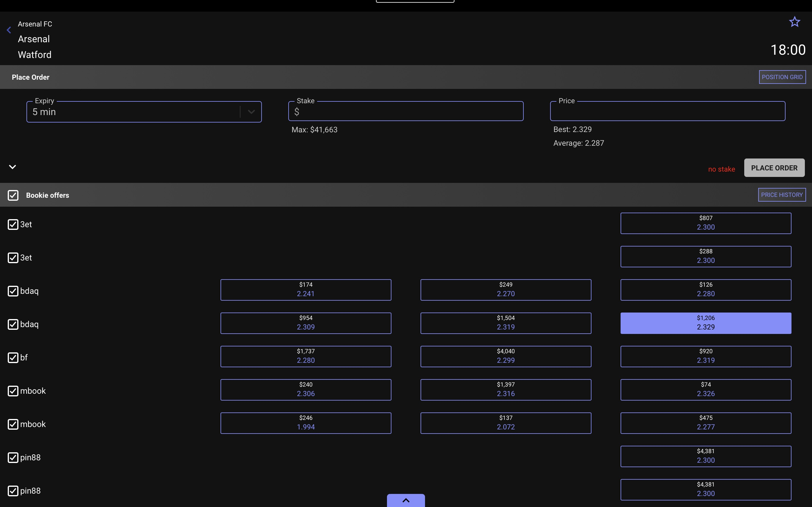Image resolution: width=812 pixels, height=507 pixels.
Task: Select mbook offer $74 at 2.326
Action: pyautogui.click(x=706, y=390)
